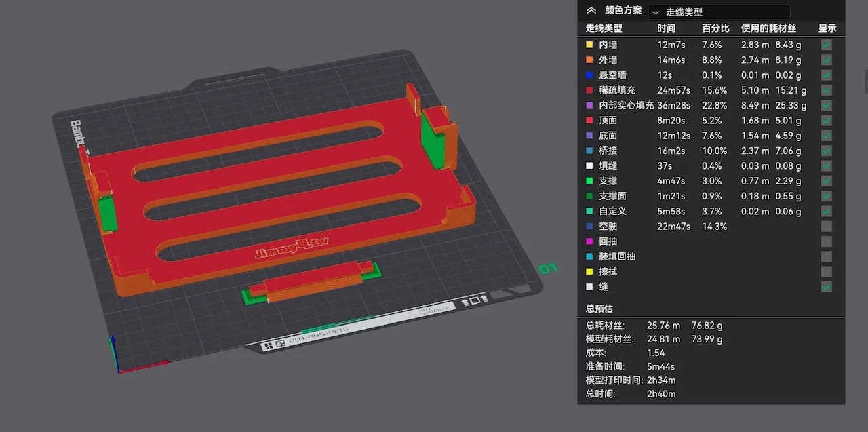
Task: Hide the 支撑 support lines
Action: 827,181
